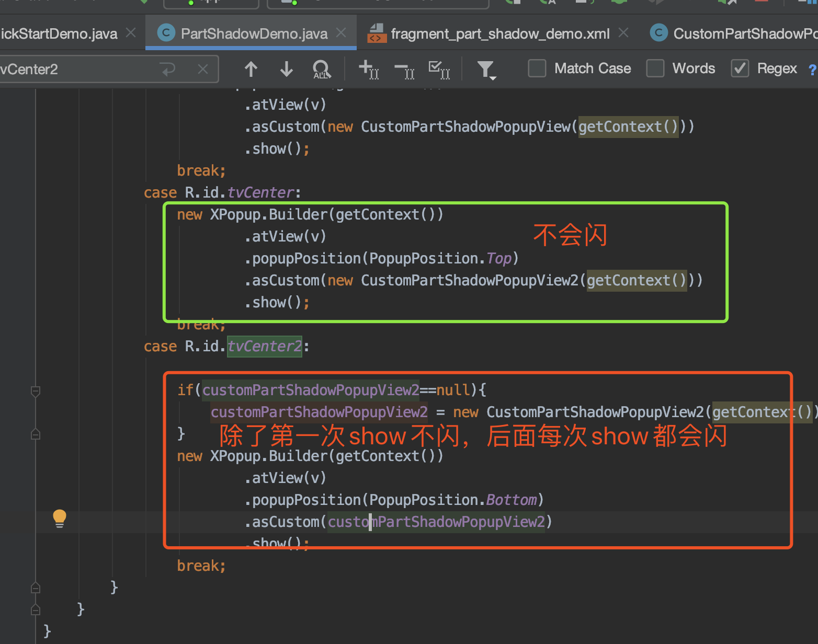Enable Match Case in search bar
818x644 pixels.
tap(537, 68)
